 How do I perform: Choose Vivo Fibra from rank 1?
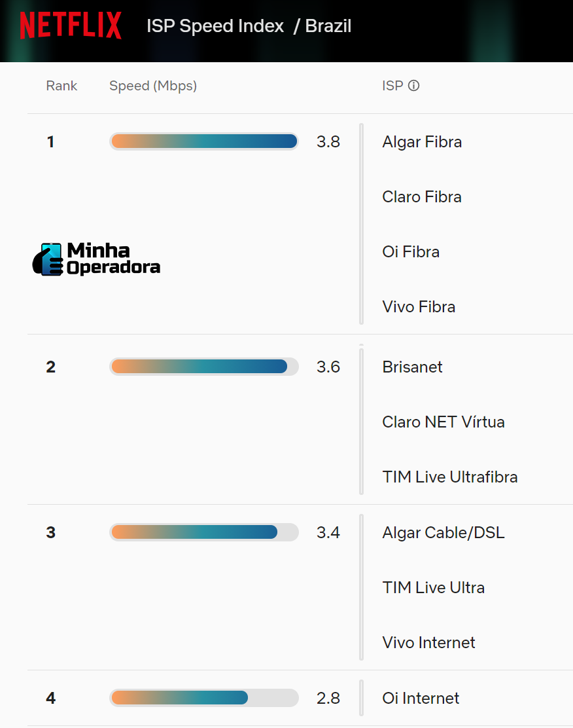419,307
